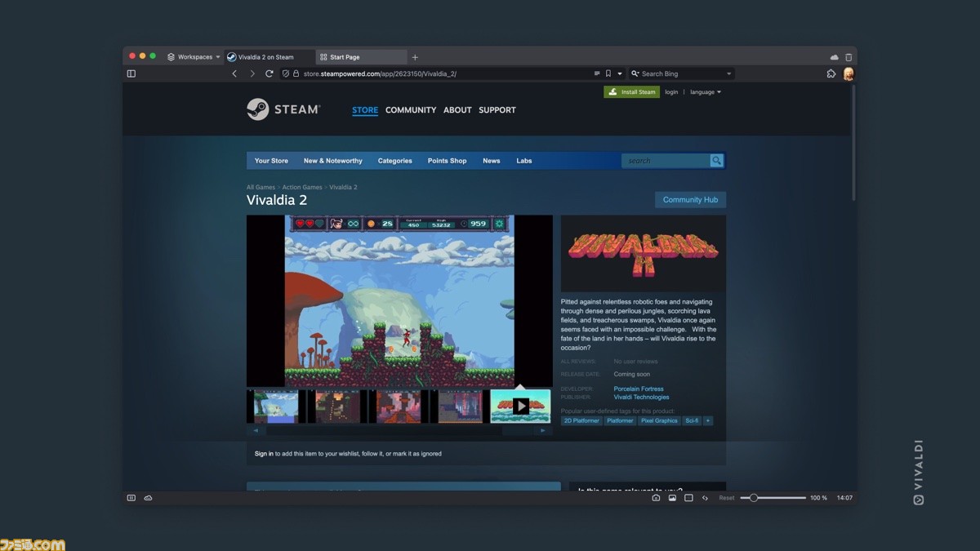Switch to Vivaldia 2 on Steam tab

click(269, 57)
